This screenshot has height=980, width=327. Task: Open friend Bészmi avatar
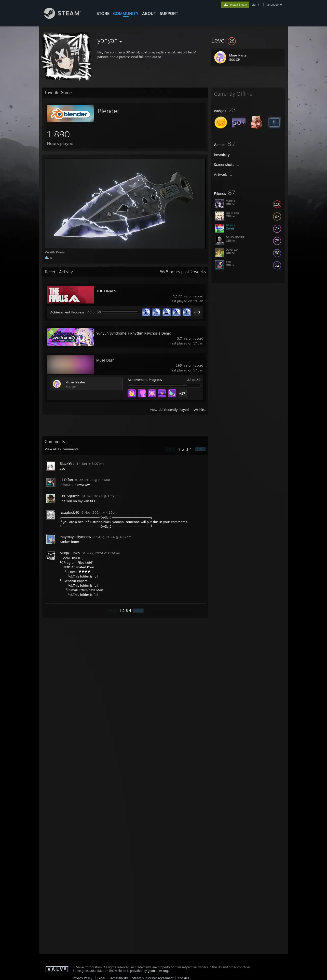coord(219,228)
